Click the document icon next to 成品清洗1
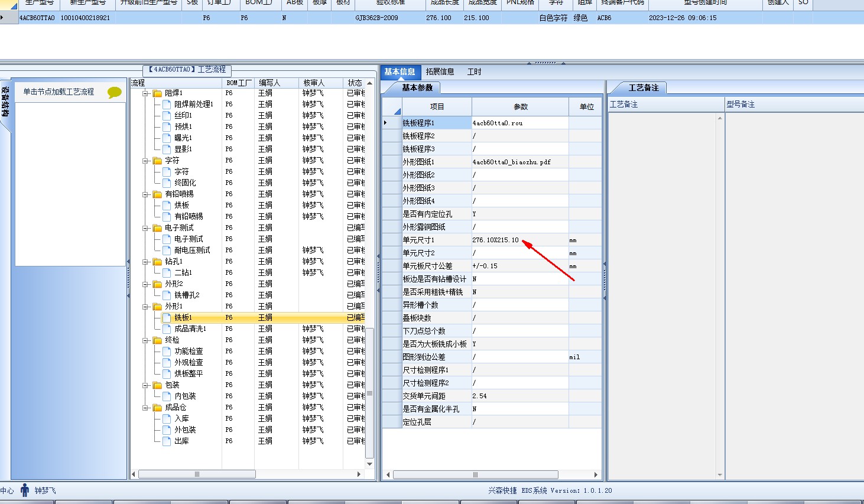Viewport: 864px width, 504px height. [x=167, y=329]
